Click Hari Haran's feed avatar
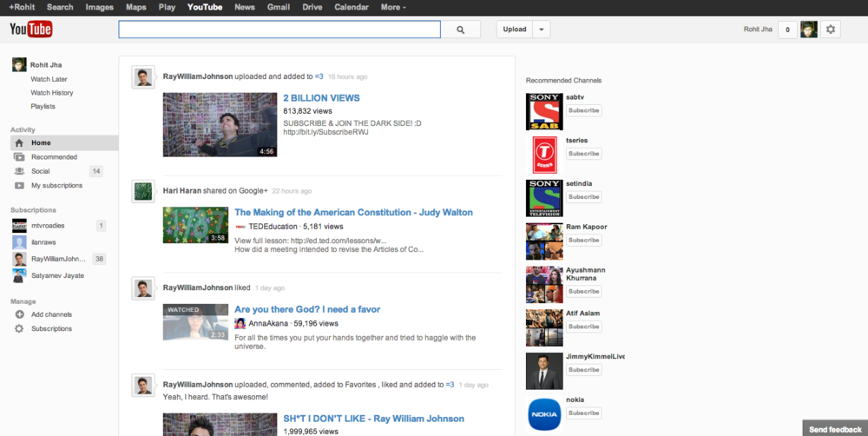 click(x=143, y=192)
